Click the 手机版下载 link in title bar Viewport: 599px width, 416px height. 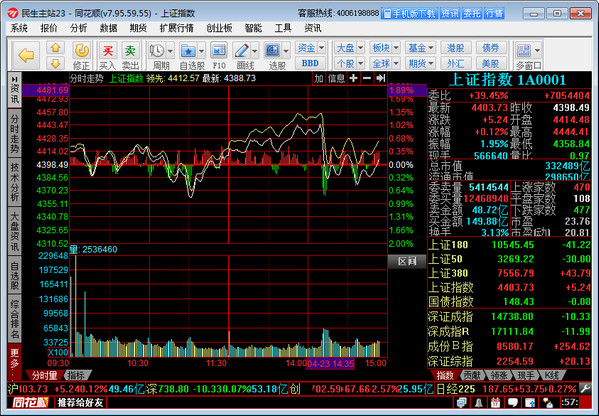pyautogui.click(x=410, y=14)
